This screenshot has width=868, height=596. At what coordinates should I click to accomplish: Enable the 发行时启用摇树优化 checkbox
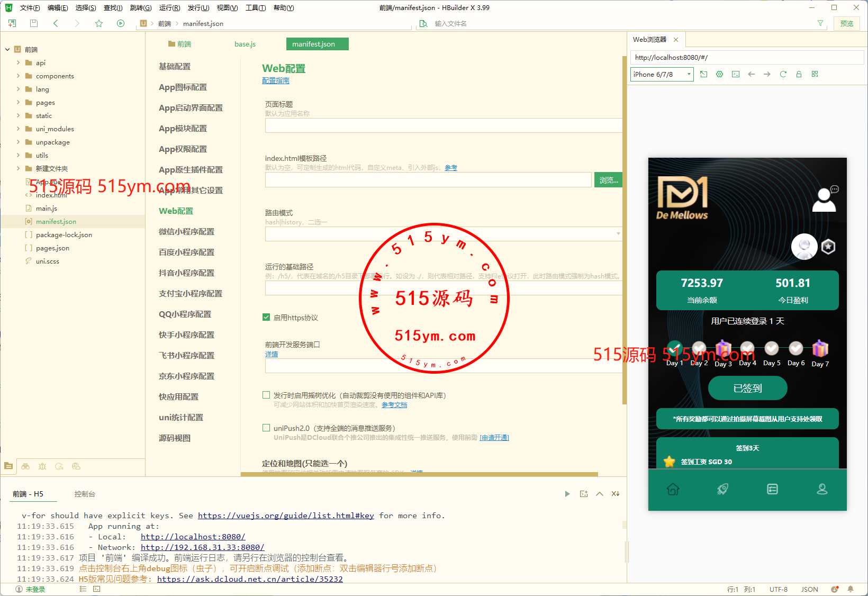266,395
